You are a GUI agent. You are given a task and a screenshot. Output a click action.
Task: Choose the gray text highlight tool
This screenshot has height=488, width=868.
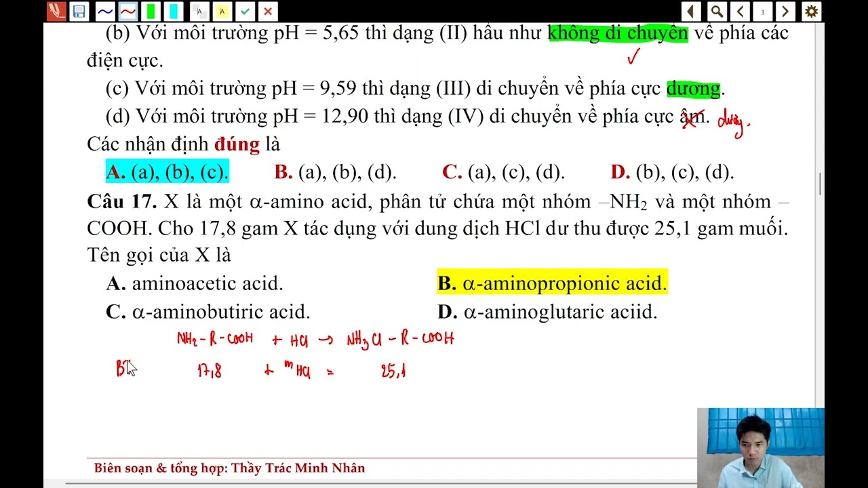[x=198, y=11]
